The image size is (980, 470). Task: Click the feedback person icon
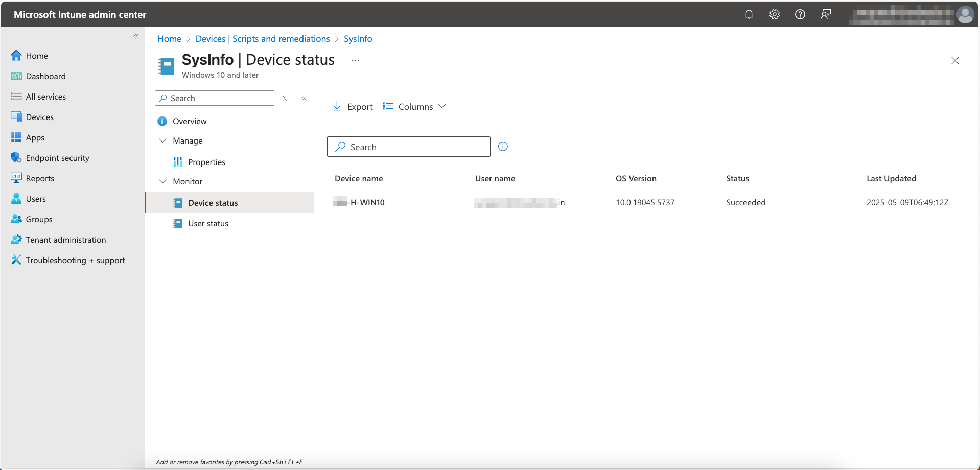coord(825,14)
